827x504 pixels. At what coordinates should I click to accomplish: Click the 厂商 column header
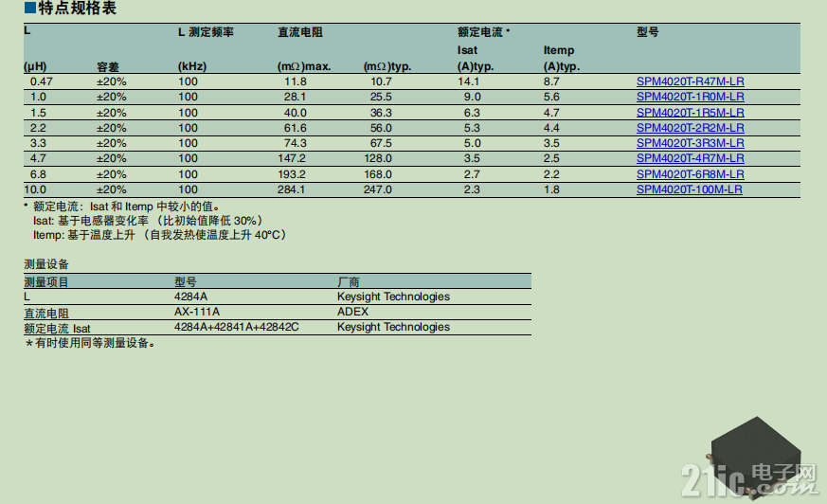pyautogui.click(x=348, y=282)
